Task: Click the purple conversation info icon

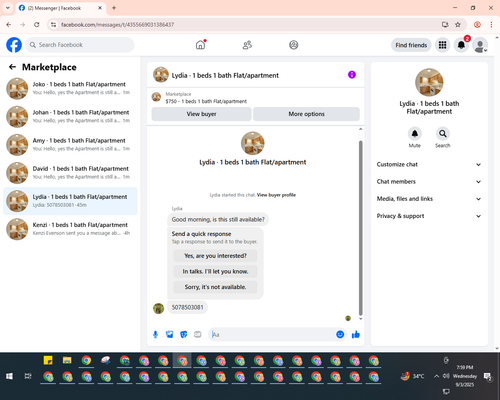Action: click(x=352, y=75)
